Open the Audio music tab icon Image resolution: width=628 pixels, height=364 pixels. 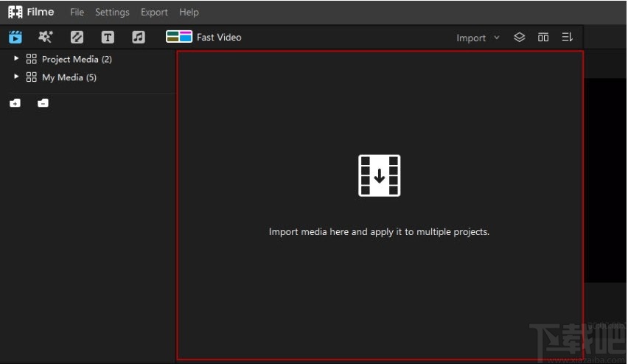(x=139, y=38)
